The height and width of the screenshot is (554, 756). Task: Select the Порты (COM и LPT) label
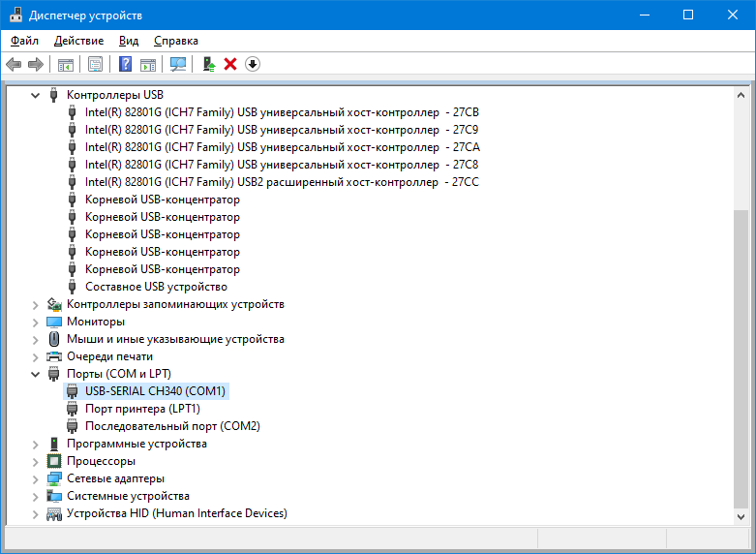(x=119, y=374)
